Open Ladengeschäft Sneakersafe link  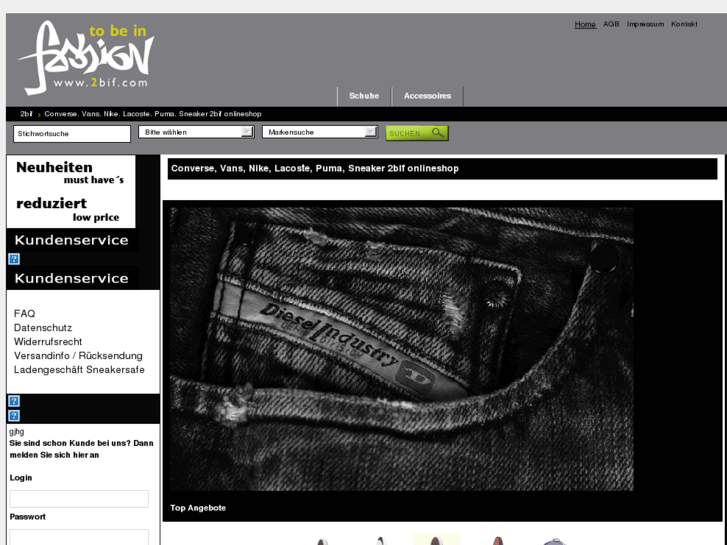pos(79,370)
